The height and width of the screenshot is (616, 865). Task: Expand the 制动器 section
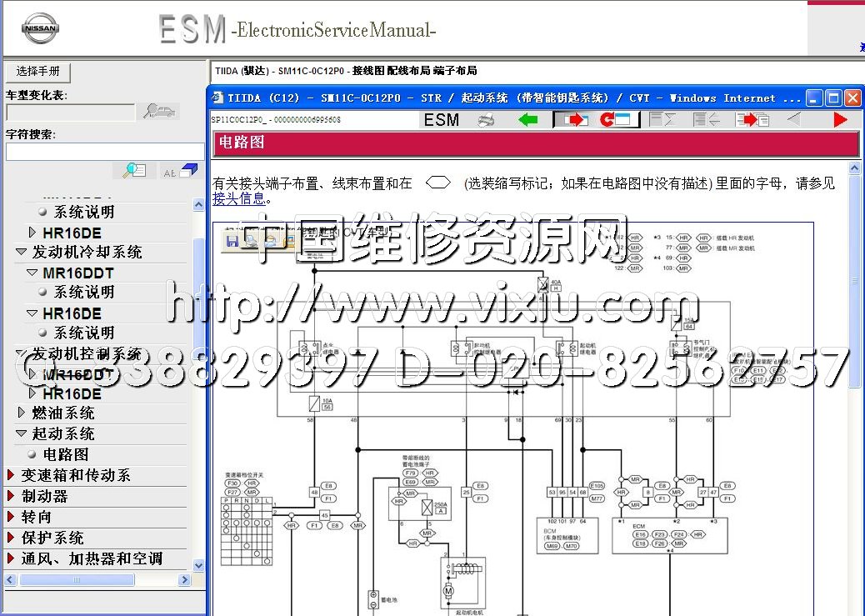pos(11,496)
